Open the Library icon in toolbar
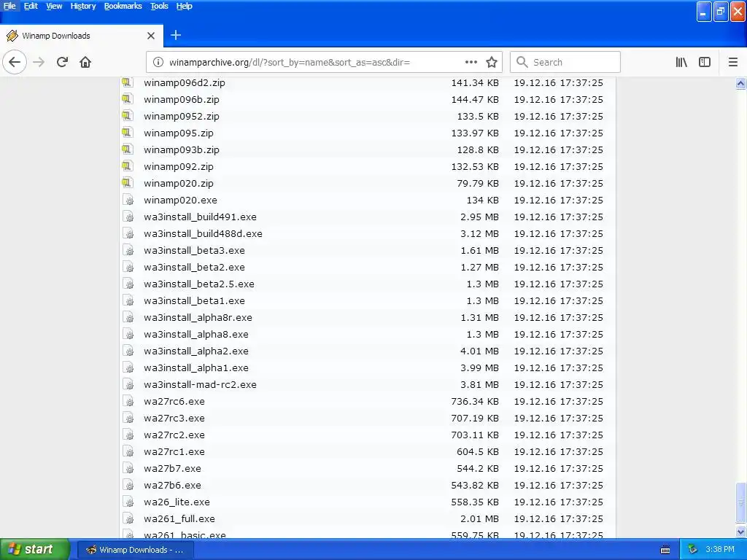Image resolution: width=747 pixels, height=560 pixels. pyautogui.click(x=681, y=62)
